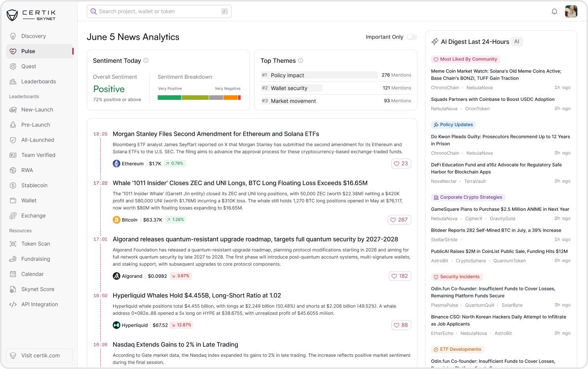Click the Corporate Crypto Strategies tag
This screenshot has height=369, width=588.
(468, 197)
